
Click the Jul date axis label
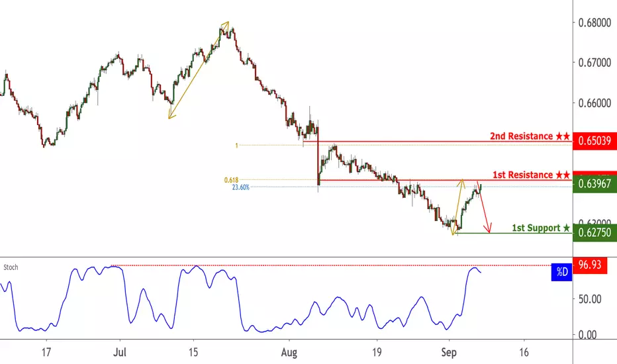tap(120, 352)
